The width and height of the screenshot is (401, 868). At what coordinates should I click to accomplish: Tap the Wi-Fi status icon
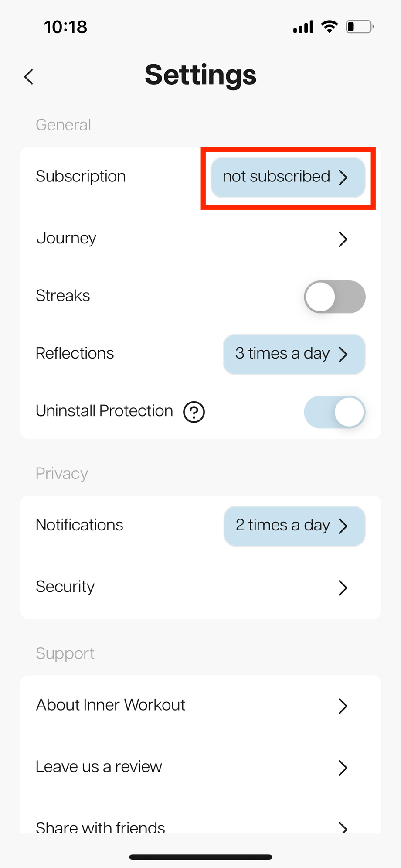coord(330,27)
